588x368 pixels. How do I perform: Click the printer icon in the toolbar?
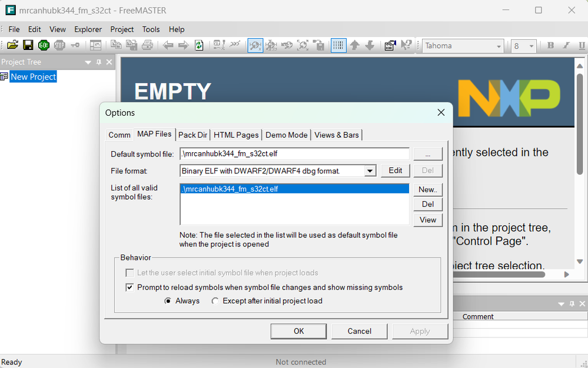[147, 45]
